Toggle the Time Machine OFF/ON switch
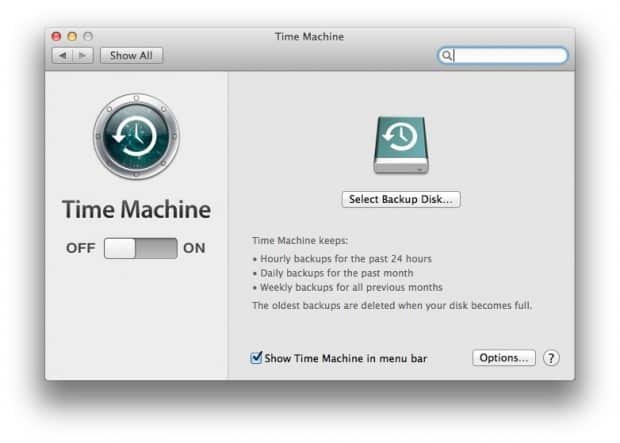 click(x=140, y=248)
